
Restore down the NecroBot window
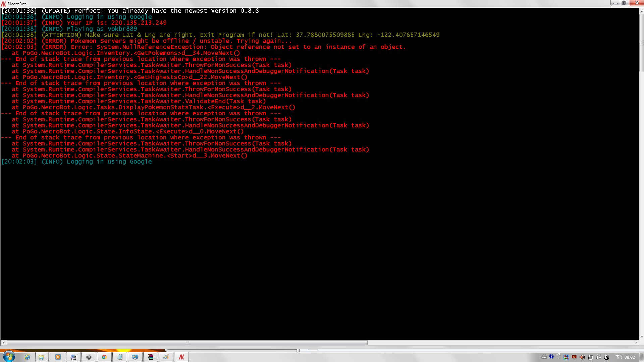pos(624,3)
